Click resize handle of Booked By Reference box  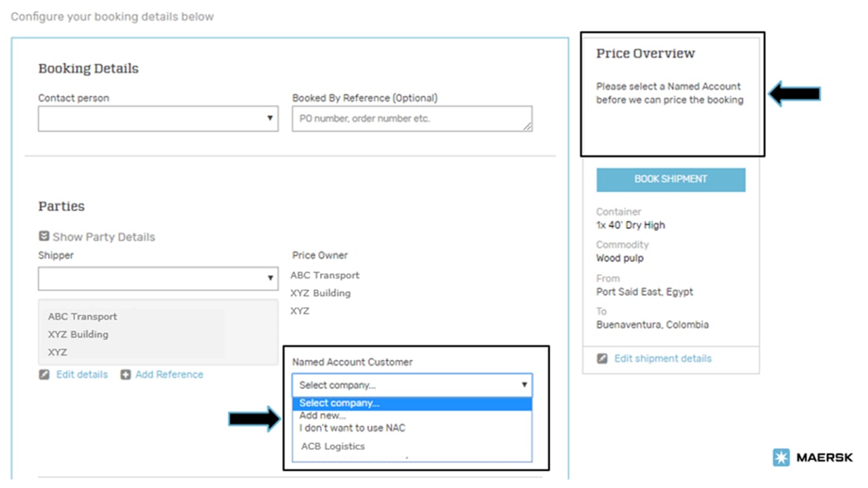click(527, 126)
